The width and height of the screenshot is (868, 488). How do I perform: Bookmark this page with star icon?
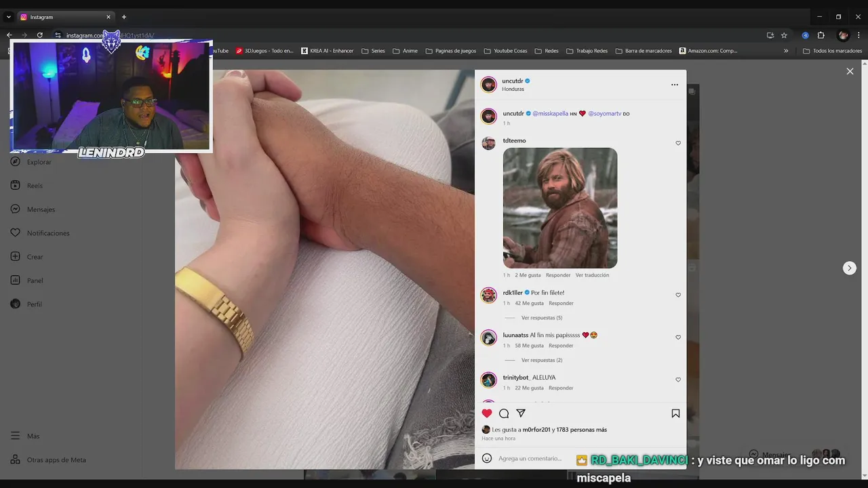784,35
